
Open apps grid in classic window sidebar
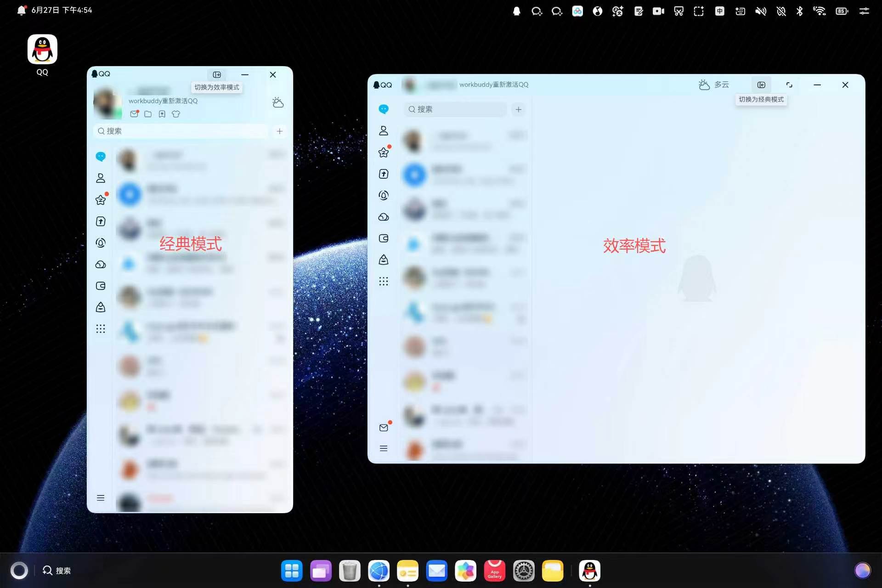point(101,328)
